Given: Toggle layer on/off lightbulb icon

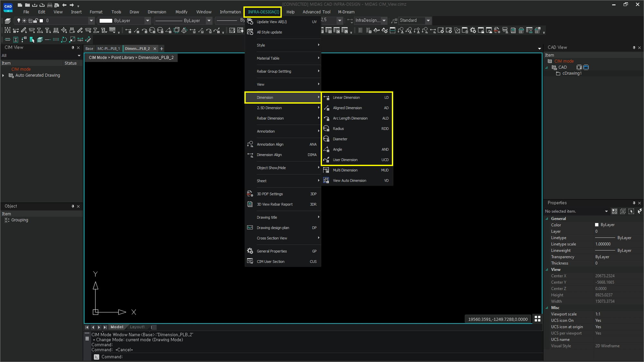Looking at the screenshot, I should pyautogui.click(x=19, y=21).
